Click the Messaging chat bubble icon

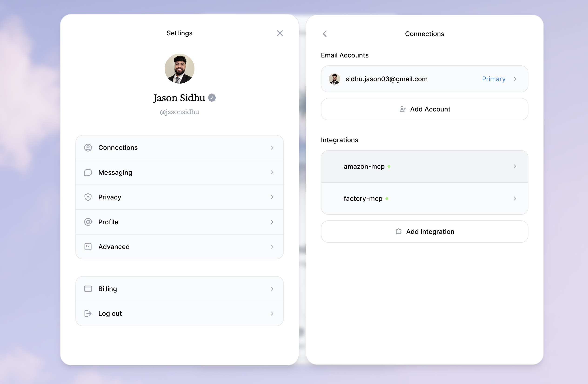tap(88, 172)
